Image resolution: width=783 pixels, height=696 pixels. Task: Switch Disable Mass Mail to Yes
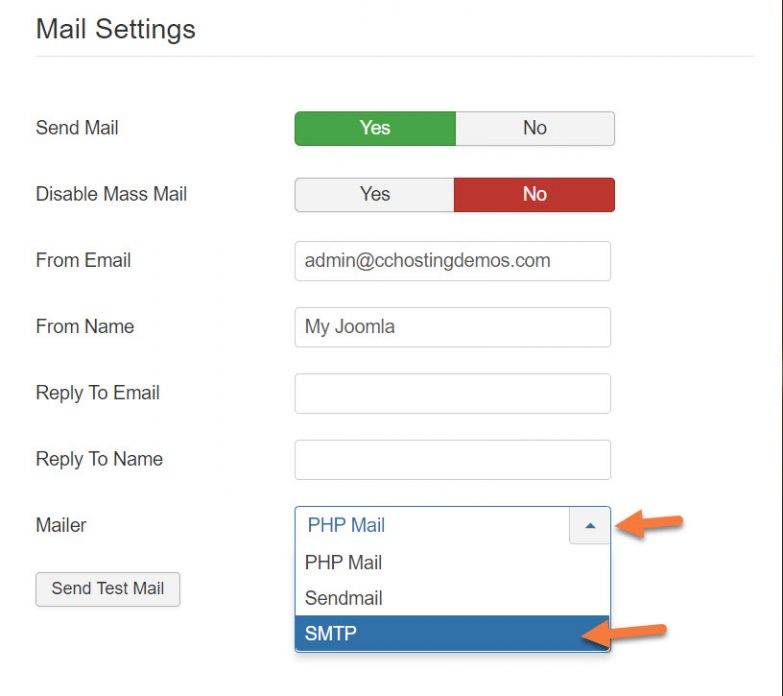tap(375, 194)
